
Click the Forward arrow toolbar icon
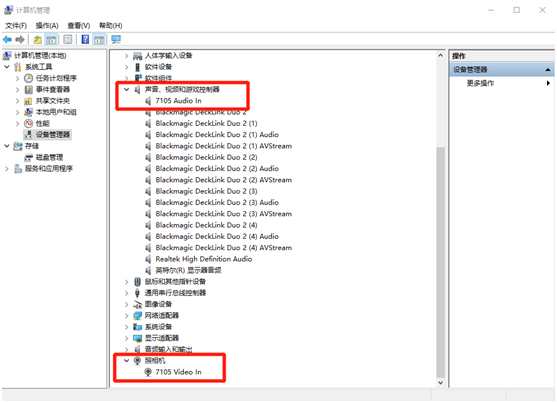pyautogui.click(x=20, y=39)
